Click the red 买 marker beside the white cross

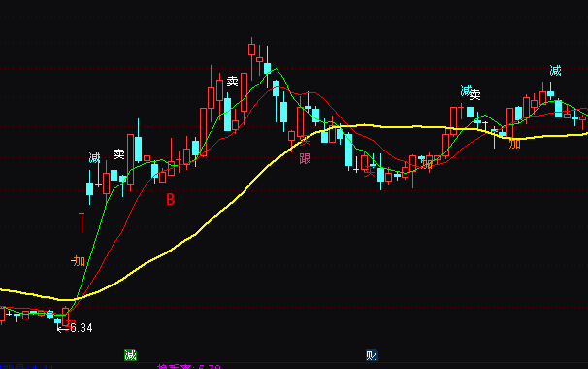pyautogui.click(x=369, y=171)
